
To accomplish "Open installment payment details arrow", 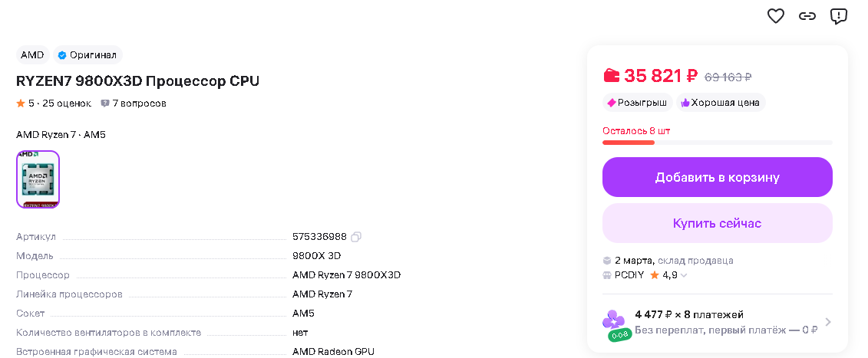I will click(827, 322).
